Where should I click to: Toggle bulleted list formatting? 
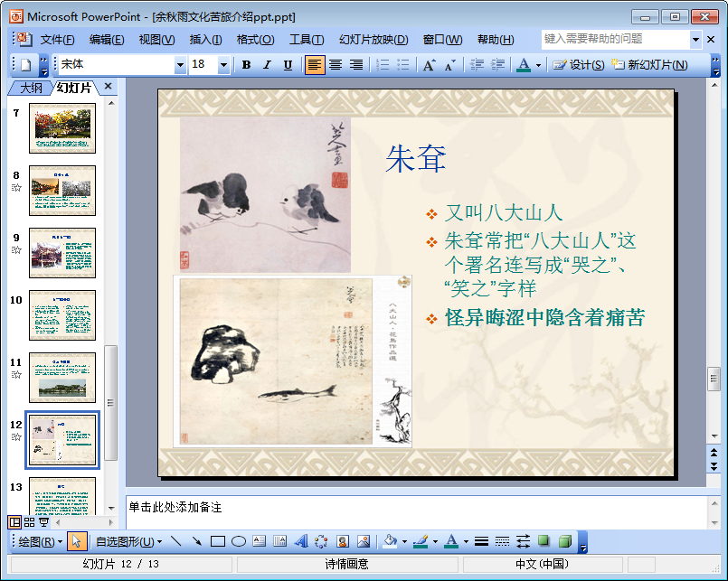[403, 64]
